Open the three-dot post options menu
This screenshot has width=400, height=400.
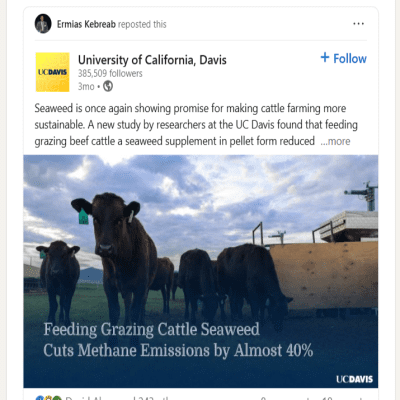coord(358,24)
